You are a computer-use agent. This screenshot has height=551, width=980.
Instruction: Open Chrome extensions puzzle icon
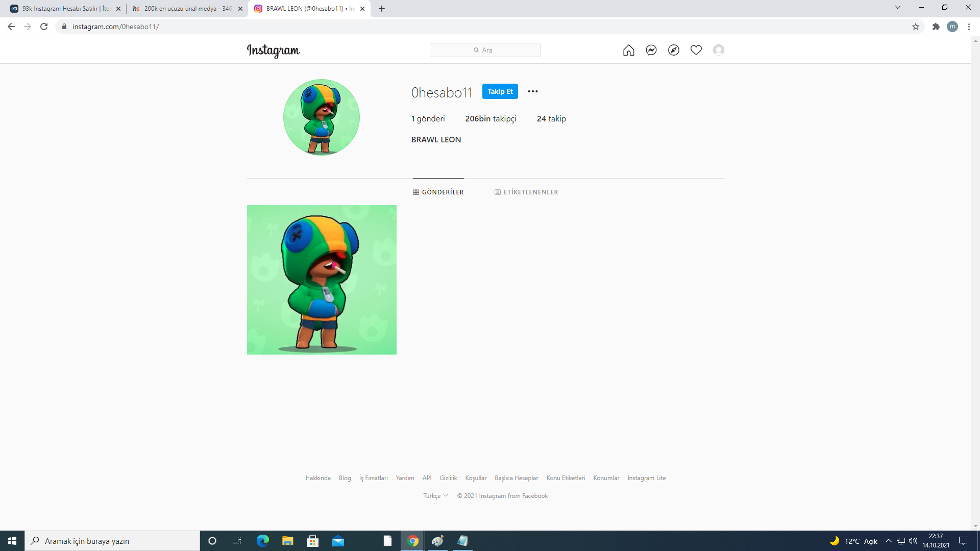pyautogui.click(x=936, y=27)
